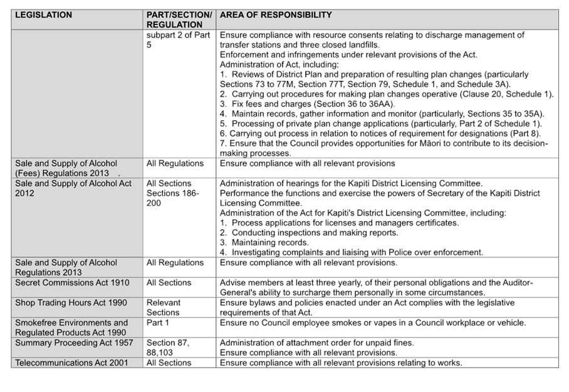Select 'Investigating complaints and liaising with Police' line

352,252
